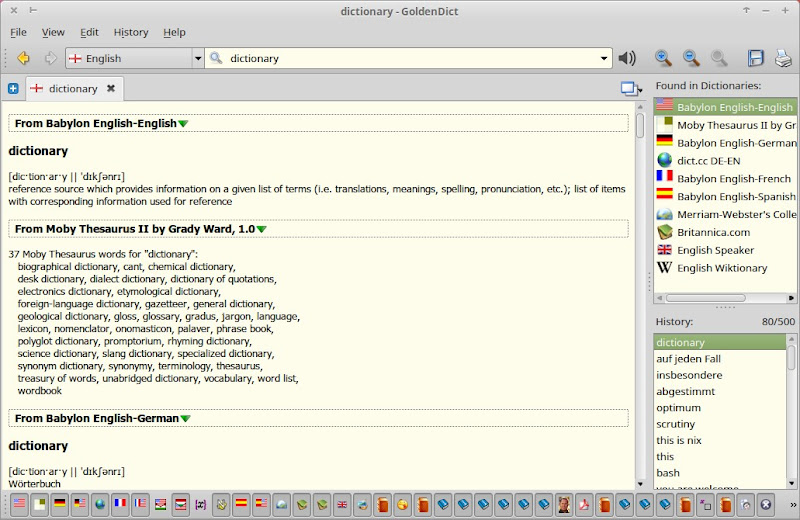Screen dimensions: 800x520
Task: Toggle the US flag dictionary in bottom bar
Action: 19,505
